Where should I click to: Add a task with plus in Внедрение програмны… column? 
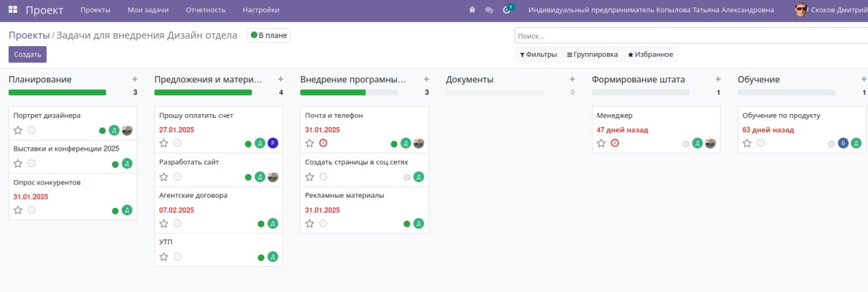[x=426, y=79]
